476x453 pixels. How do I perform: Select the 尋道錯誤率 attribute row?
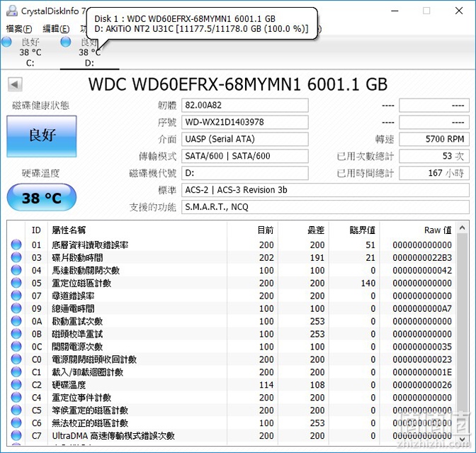232,296
